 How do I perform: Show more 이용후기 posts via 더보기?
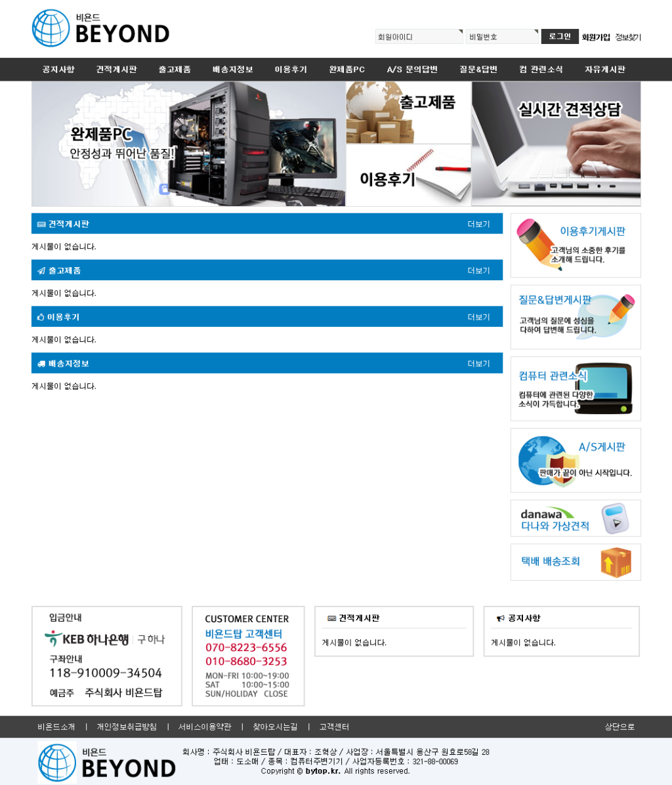pyautogui.click(x=478, y=317)
